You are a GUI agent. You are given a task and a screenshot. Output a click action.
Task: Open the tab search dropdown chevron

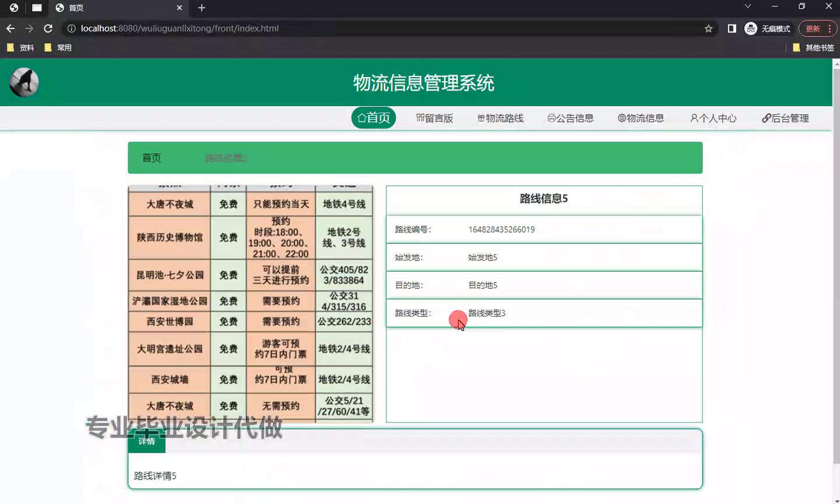748,6
